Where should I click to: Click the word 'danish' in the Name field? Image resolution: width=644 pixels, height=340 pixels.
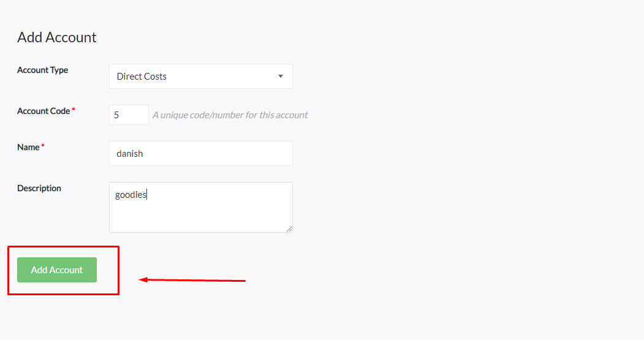(x=130, y=153)
